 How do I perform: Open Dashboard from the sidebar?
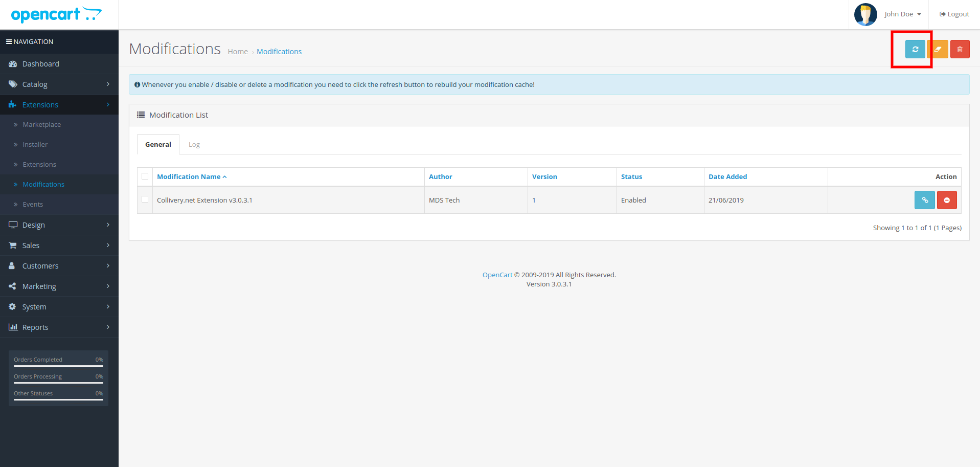tap(40, 64)
